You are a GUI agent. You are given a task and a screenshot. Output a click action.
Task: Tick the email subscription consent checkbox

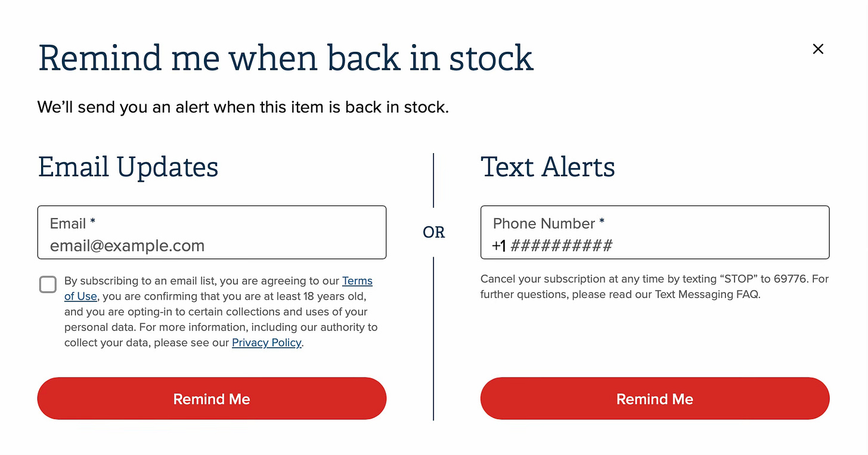tap(48, 284)
